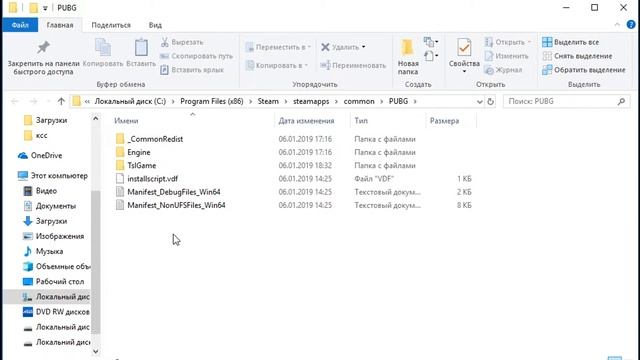Click Вырезать (Cut) scissors command
This screenshot has height=360, width=640.
[182, 42]
